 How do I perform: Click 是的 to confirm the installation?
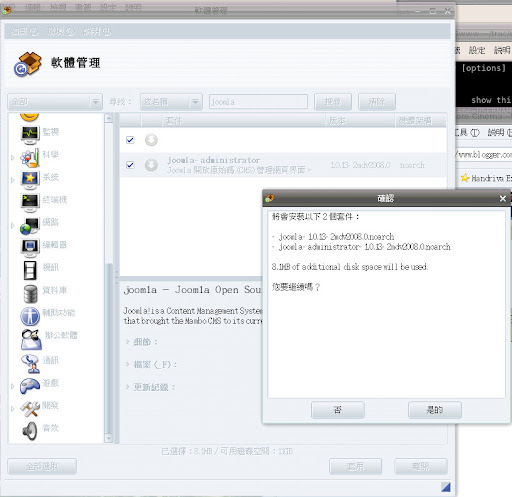435,410
